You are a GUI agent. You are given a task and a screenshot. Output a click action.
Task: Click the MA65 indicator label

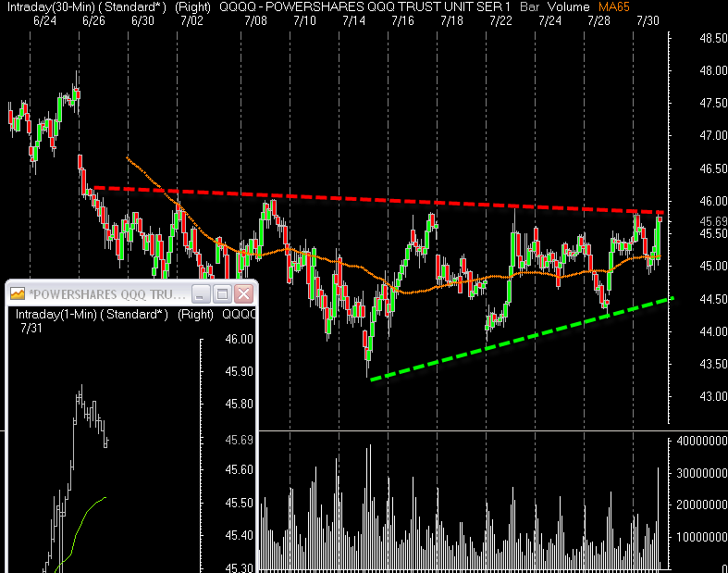pos(614,7)
